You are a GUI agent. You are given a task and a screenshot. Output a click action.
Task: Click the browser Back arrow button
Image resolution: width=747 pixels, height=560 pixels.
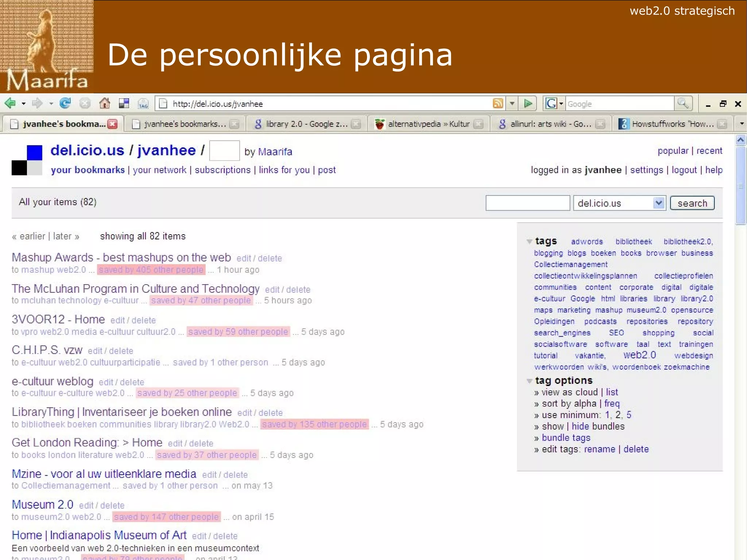10,104
